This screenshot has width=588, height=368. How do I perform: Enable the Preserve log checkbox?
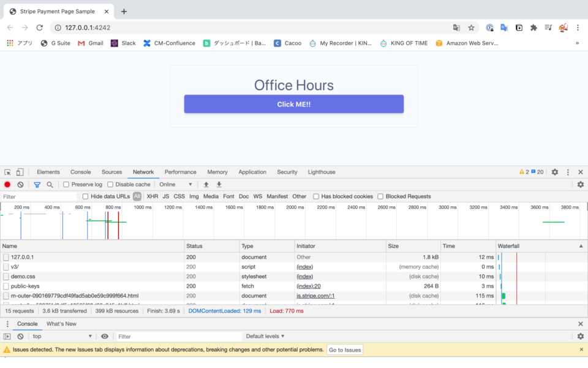click(67, 184)
